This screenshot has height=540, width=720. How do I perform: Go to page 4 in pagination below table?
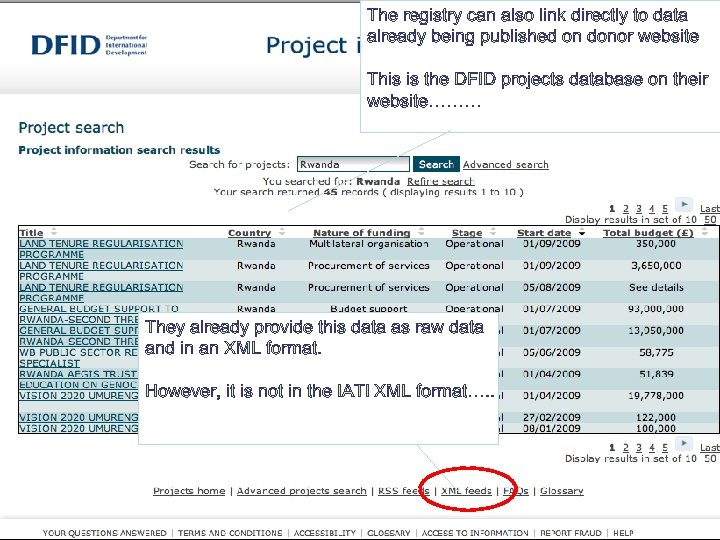coord(652,447)
